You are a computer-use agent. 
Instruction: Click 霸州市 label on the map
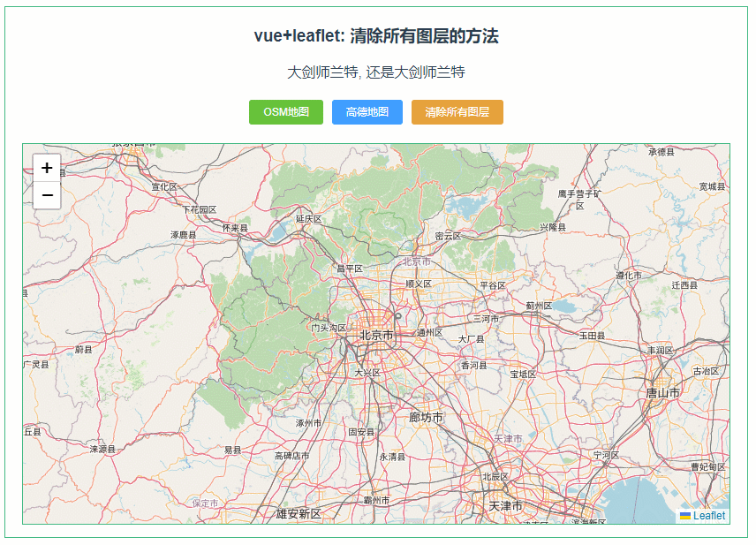(x=376, y=501)
